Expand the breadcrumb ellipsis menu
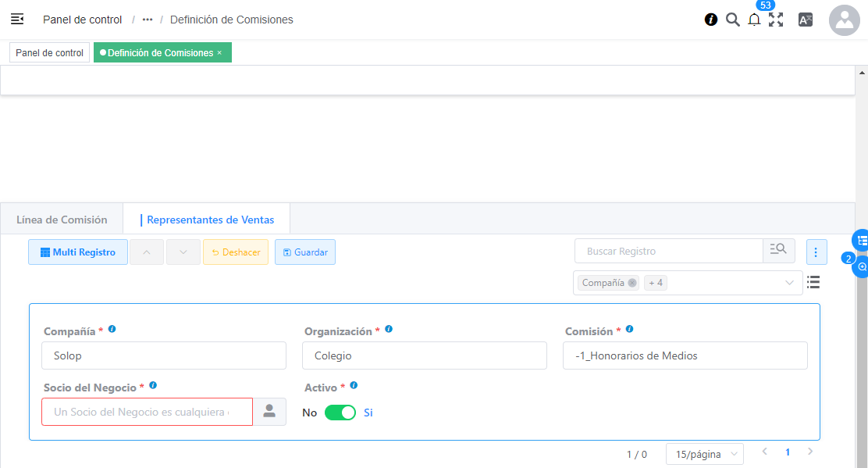This screenshot has width=868, height=468. [148, 20]
